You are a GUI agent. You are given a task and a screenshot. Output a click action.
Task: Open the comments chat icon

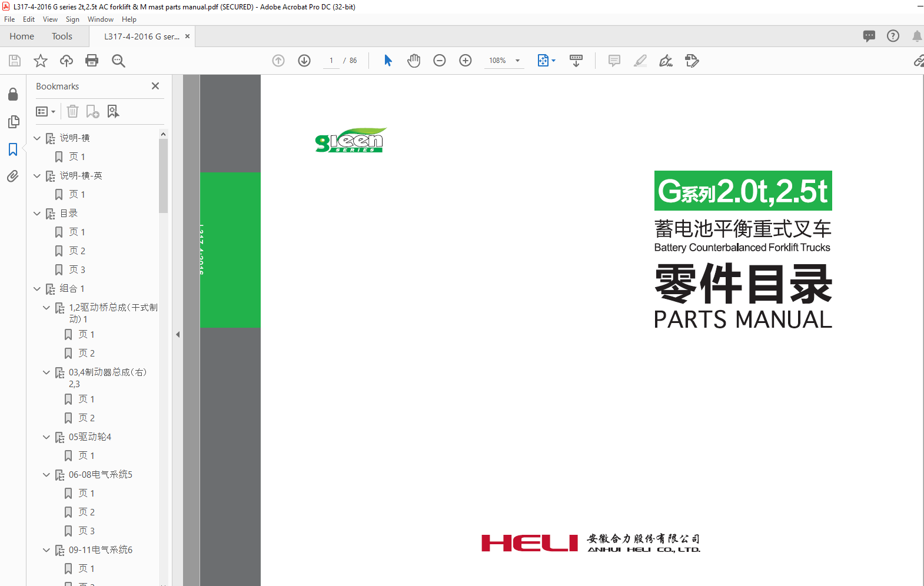(x=869, y=36)
